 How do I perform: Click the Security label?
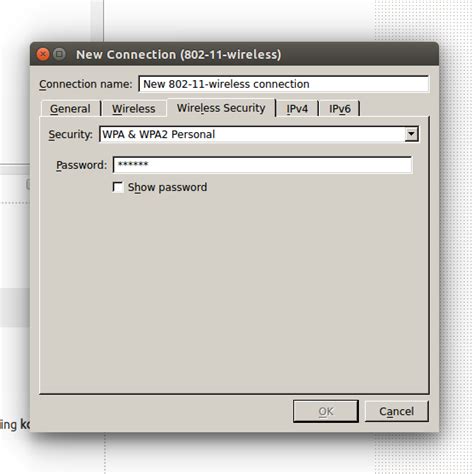[x=70, y=135]
